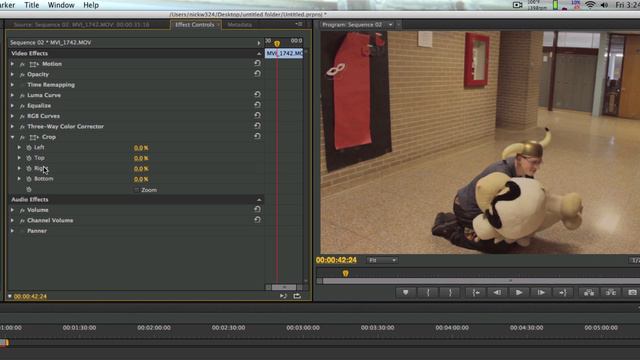Expand the Panner audio effect
Viewport: 640px width, 360px height.
(x=12, y=231)
